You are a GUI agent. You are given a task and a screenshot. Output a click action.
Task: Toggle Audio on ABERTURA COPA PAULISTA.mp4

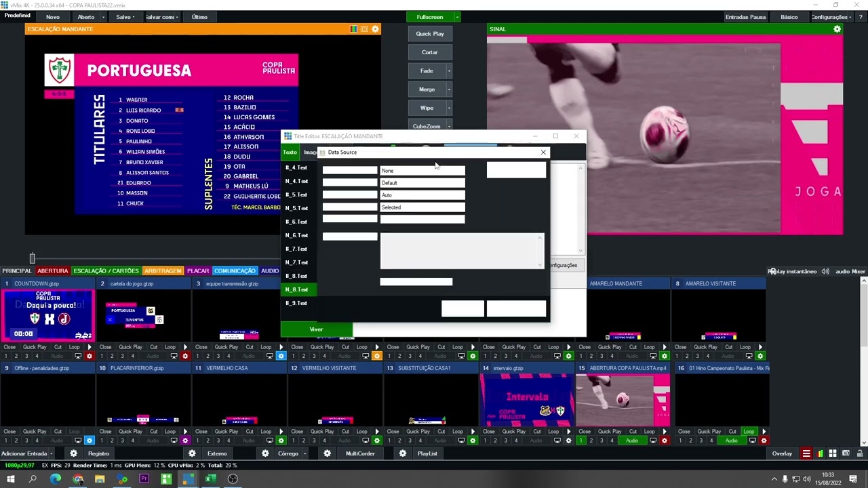tap(632, 441)
